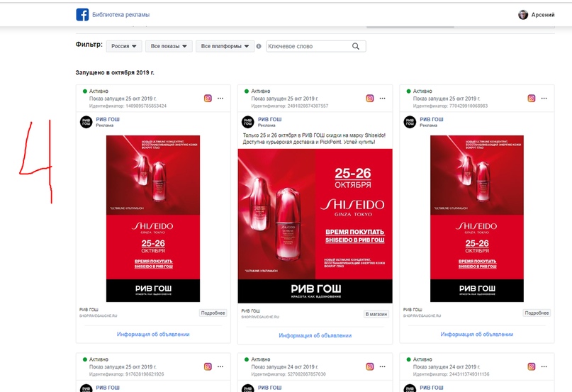Viewport: 572px width, 392px height.
Task: Click Instagram icon on ad 917628198621926
Action: [208, 366]
